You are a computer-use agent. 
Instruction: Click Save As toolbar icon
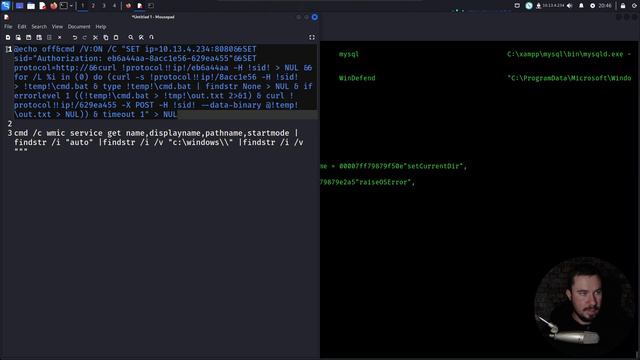point(39,38)
